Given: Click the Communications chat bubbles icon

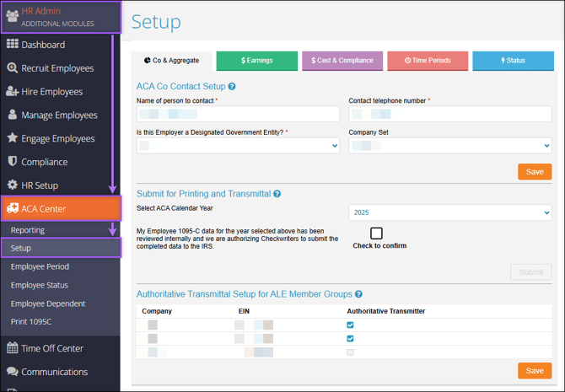Looking at the screenshot, I should [13, 371].
